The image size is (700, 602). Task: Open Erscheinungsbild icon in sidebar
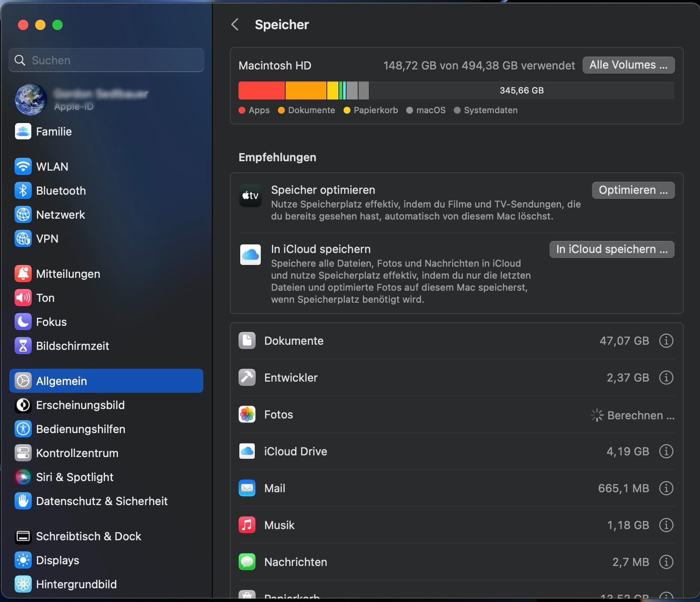(23, 405)
